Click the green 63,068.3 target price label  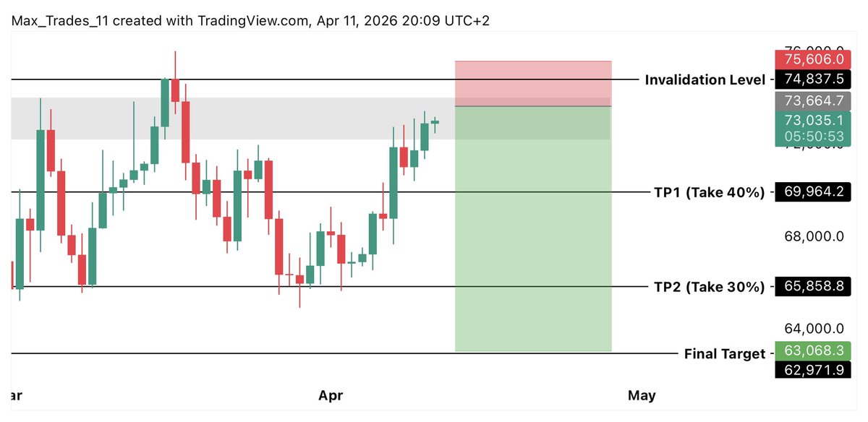(809, 352)
